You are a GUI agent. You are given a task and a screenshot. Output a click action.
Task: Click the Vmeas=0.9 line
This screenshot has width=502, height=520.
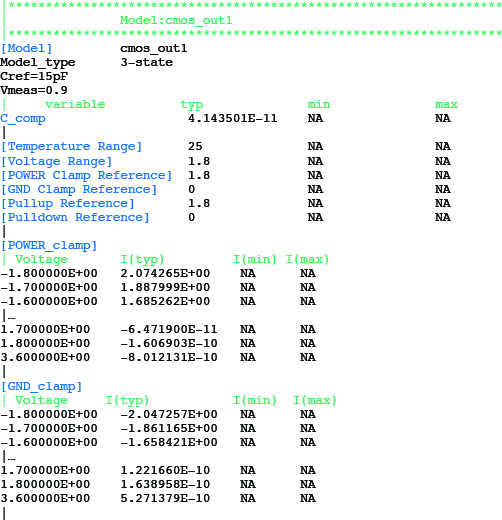(34, 90)
